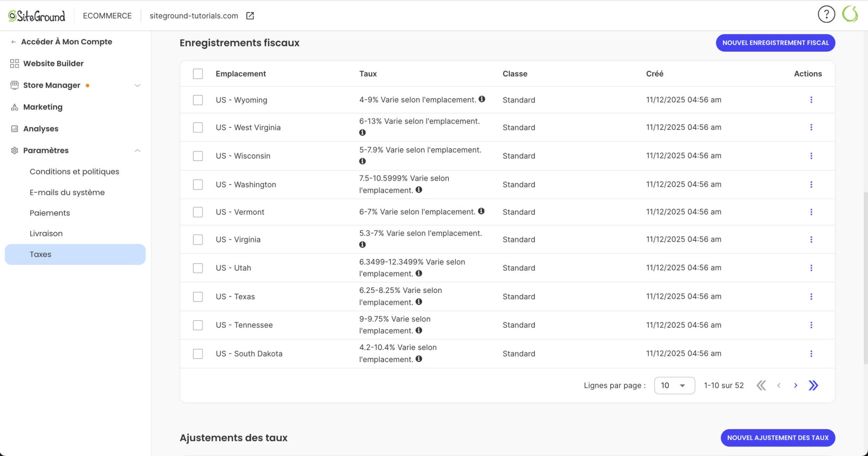Viewport: 868px width, 456px height.
Task: Check the US - West Virginia row checkbox
Action: (198, 127)
